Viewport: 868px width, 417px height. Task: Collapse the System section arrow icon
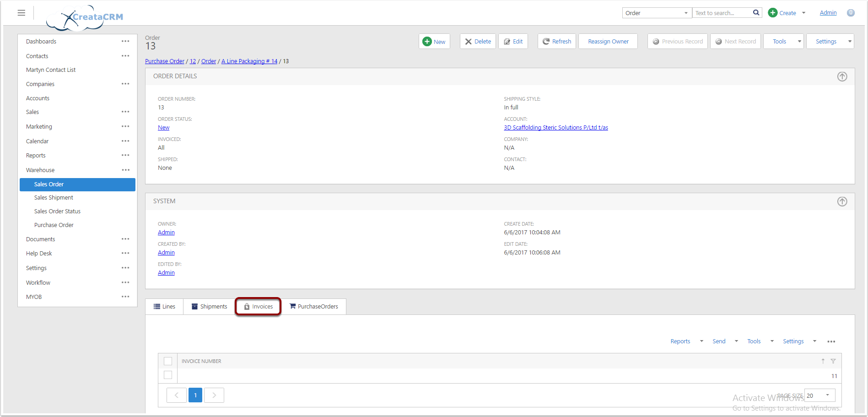coord(842,201)
